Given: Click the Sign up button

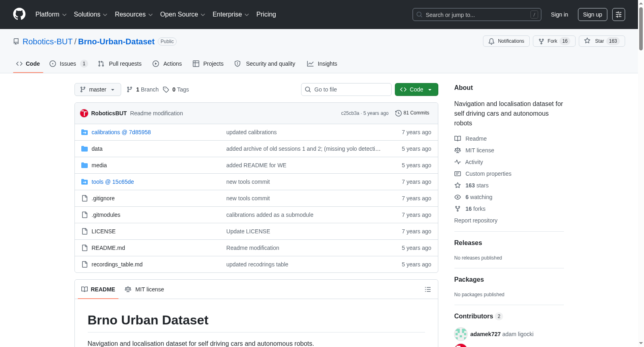Looking at the screenshot, I should [592, 15].
